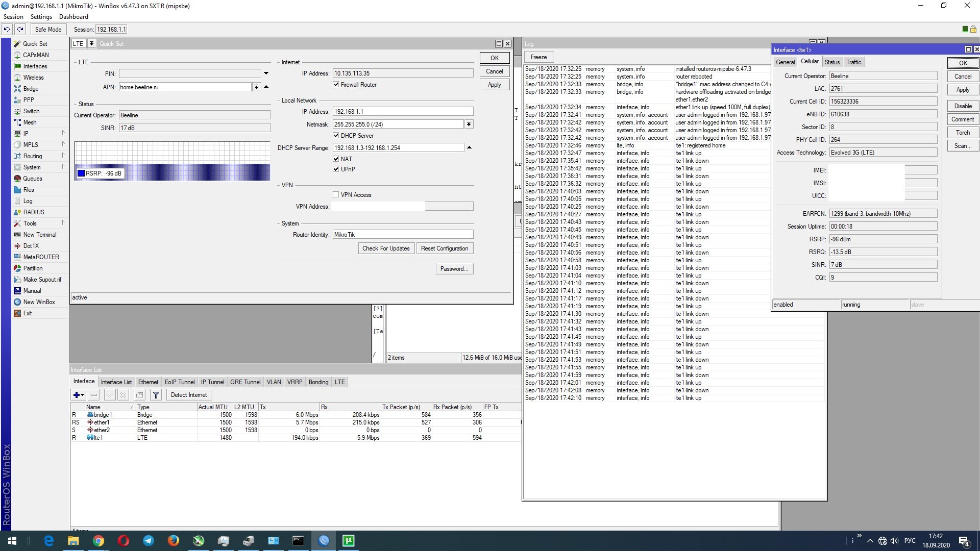Open Bridge from the sidebar

coord(31,89)
